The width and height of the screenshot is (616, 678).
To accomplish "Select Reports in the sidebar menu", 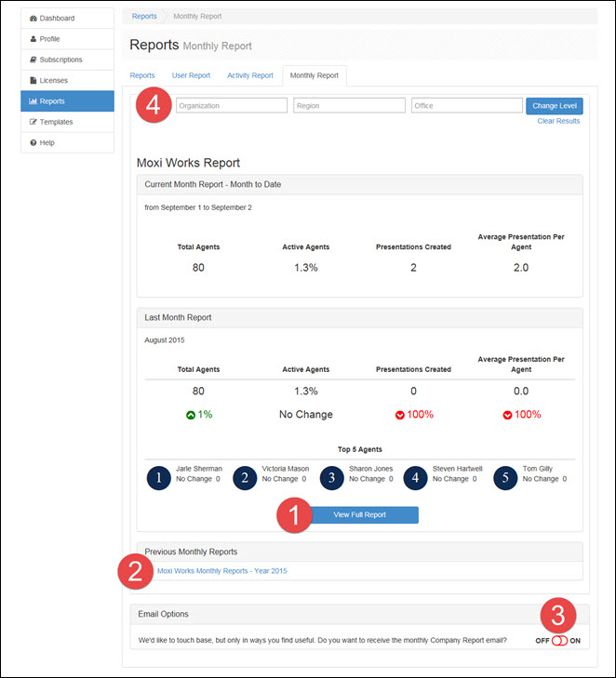I will [x=68, y=101].
